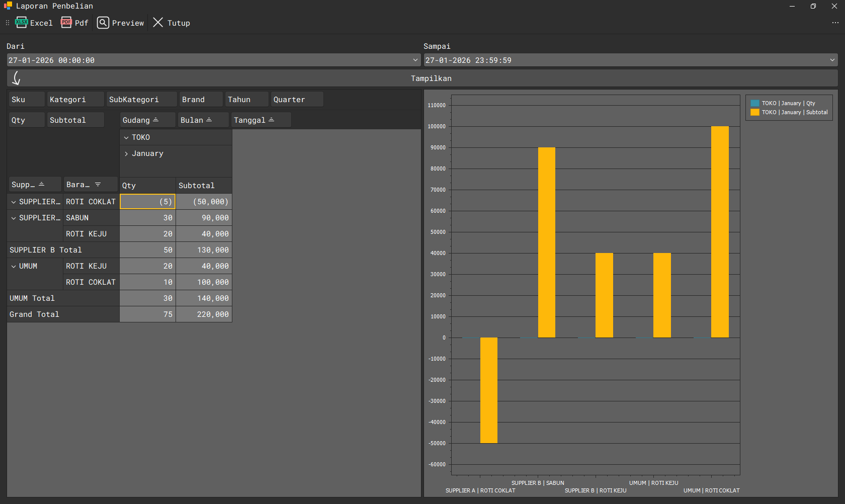Export report using the Pdf icon
The image size is (845, 504).
66,23
